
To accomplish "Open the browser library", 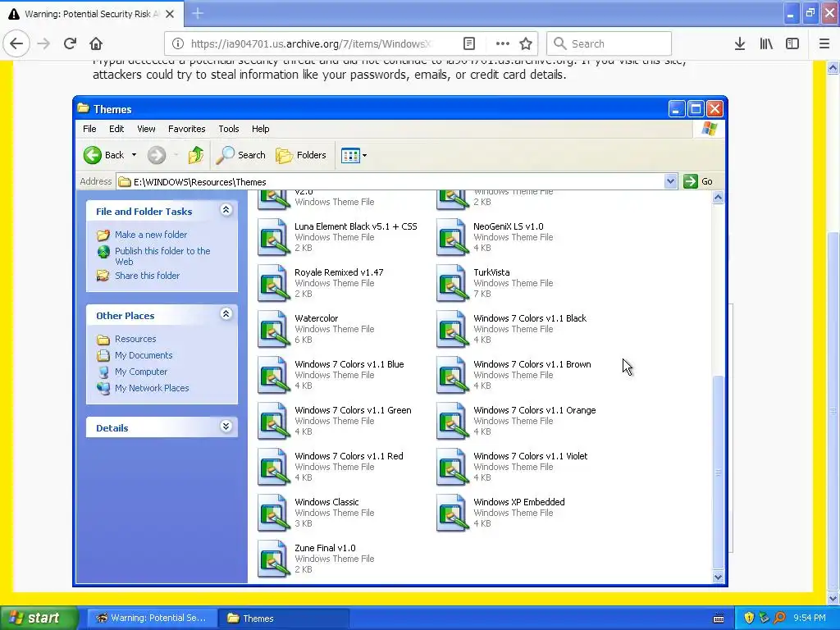I will (x=766, y=43).
